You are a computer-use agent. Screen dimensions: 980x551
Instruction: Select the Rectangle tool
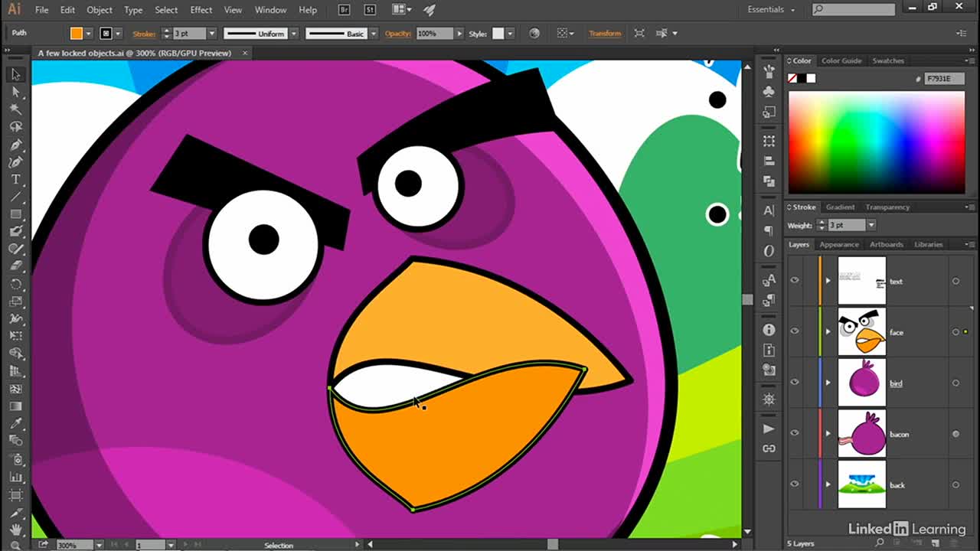15,215
